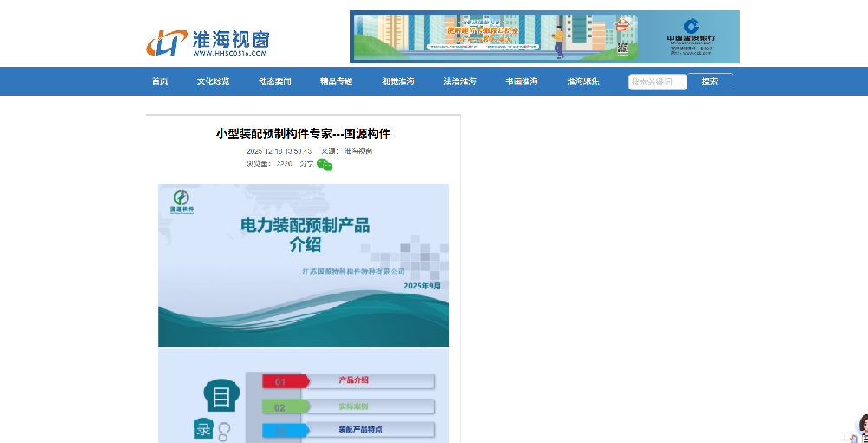Click the 淮海视窗 site logo
The height and width of the screenshot is (443, 868).
point(208,43)
